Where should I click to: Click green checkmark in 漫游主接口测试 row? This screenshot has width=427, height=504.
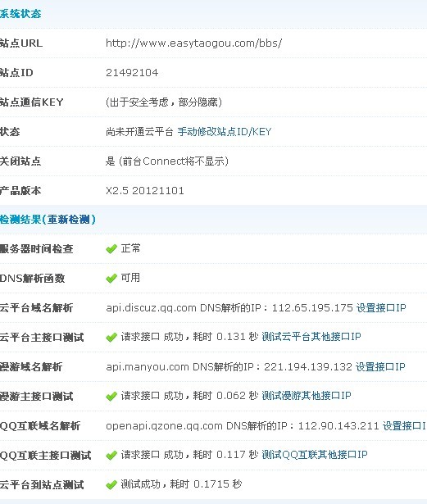[111, 397]
